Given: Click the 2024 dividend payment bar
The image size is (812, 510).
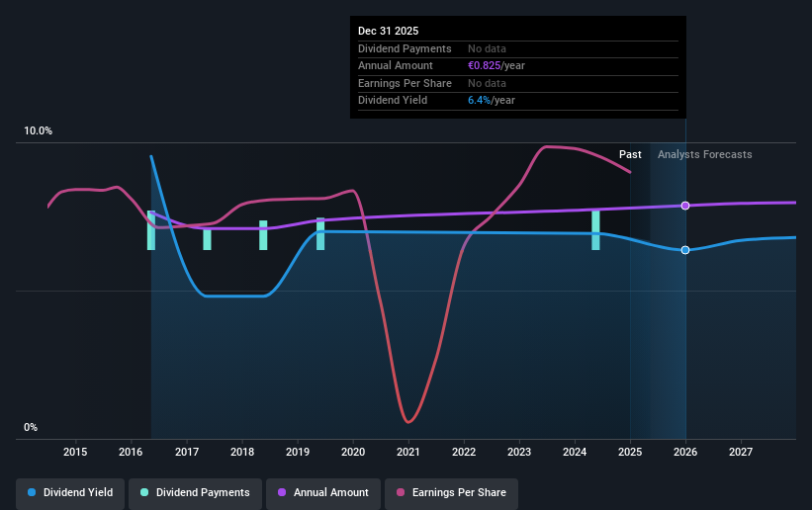Looking at the screenshot, I should [x=596, y=230].
